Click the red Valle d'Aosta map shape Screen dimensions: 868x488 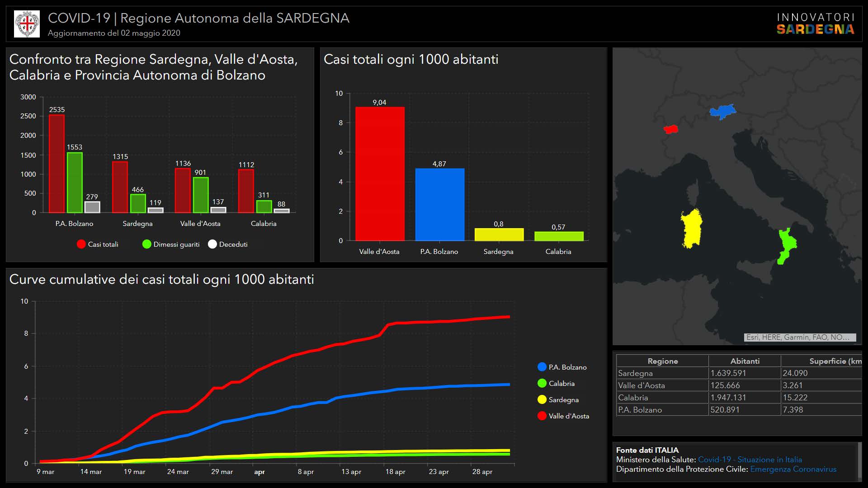point(671,130)
